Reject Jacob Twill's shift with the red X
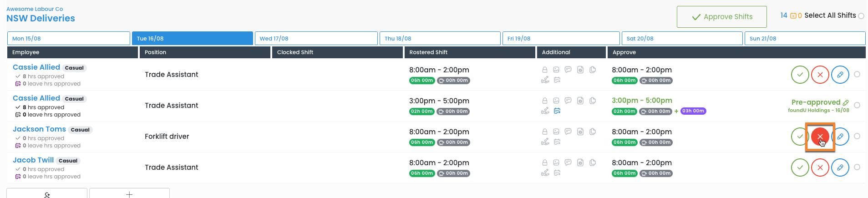The height and width of the screenshot is (198, 868). 820,168
